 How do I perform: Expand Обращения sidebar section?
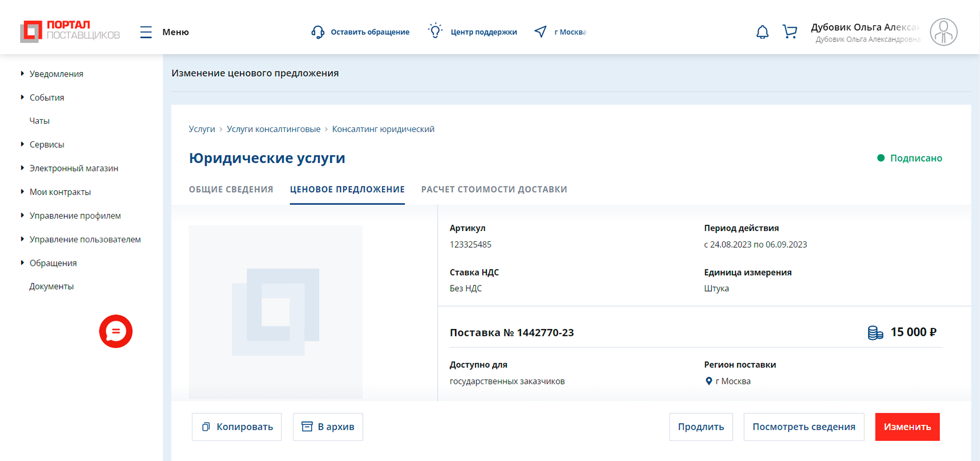click(22, 263)
